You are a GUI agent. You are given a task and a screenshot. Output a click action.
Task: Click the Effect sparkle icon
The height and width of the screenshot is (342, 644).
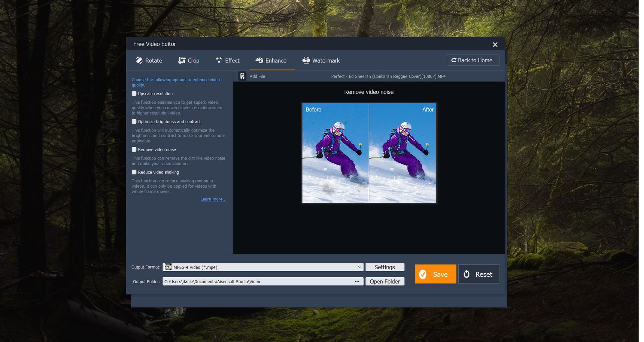(219, 60)
